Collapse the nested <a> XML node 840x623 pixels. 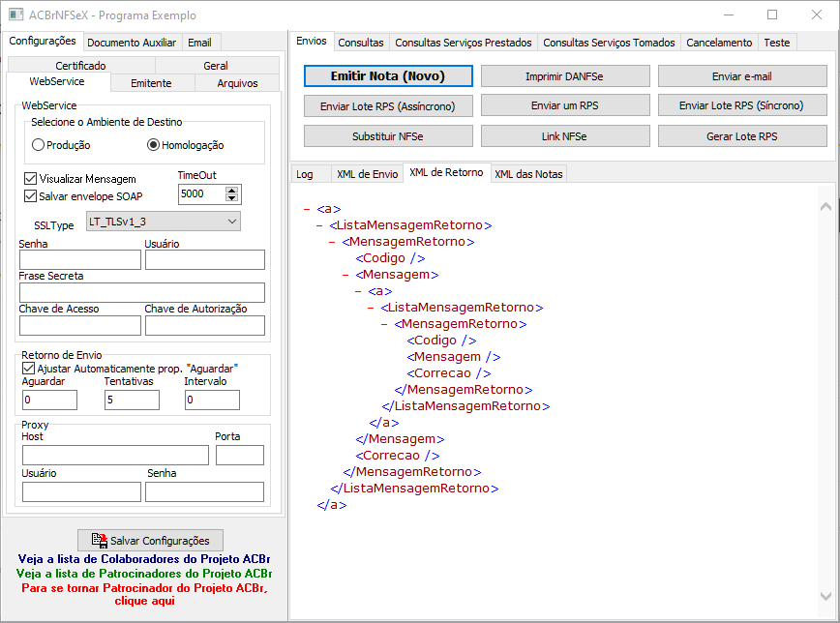358,291
